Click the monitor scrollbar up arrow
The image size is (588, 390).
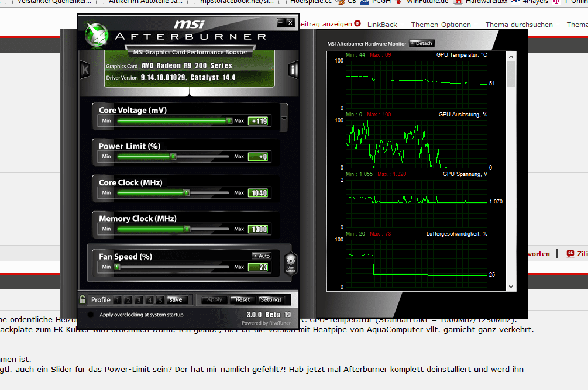pyautogui.click(x=511, y=57)
